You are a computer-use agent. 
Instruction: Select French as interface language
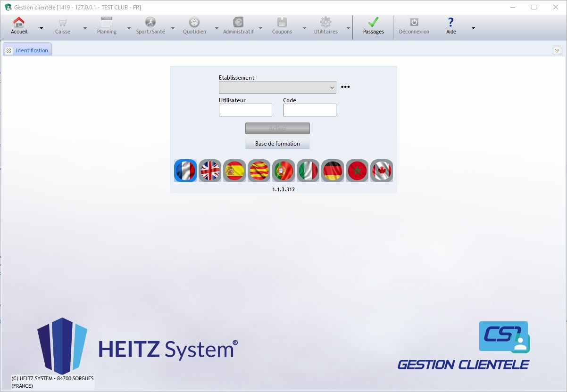(185, 171)
